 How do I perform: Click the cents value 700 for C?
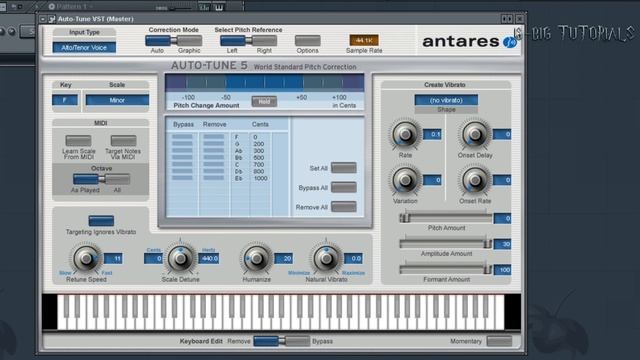pos(259,164)
